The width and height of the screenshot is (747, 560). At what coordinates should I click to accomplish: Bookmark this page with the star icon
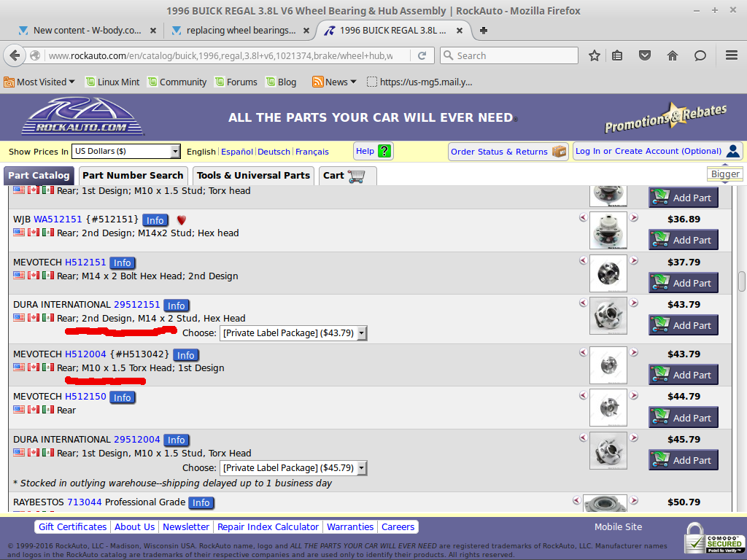(x=594, y=55)
